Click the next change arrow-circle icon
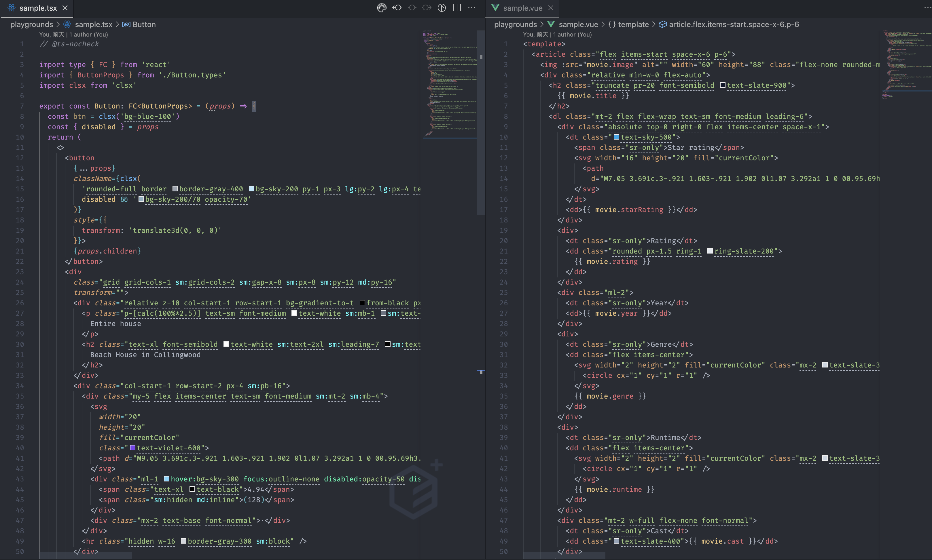The width and height of the screenshot is (932, 560). coord(427,8)
